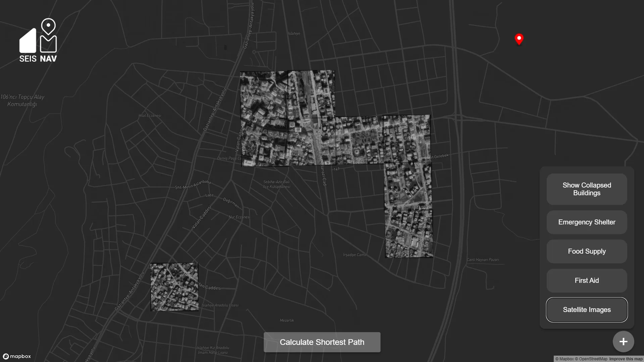Click the İslahiye Anadolu Lisesi label

(220, 305)
